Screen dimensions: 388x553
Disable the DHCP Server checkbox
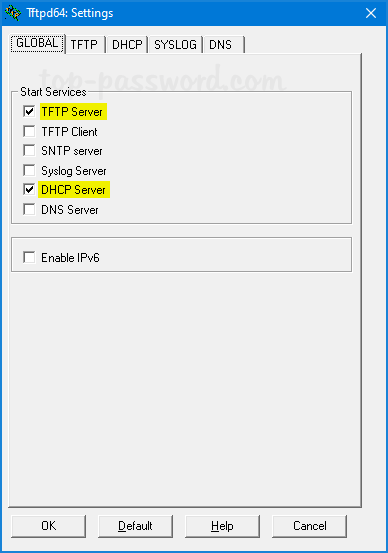tap(29, 190)
